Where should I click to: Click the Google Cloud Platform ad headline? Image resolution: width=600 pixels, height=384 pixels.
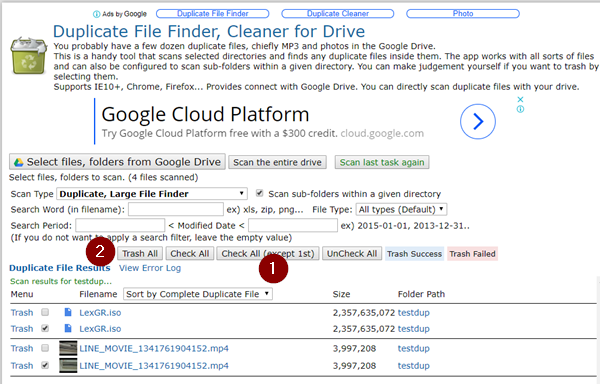(x=205, y=114)
